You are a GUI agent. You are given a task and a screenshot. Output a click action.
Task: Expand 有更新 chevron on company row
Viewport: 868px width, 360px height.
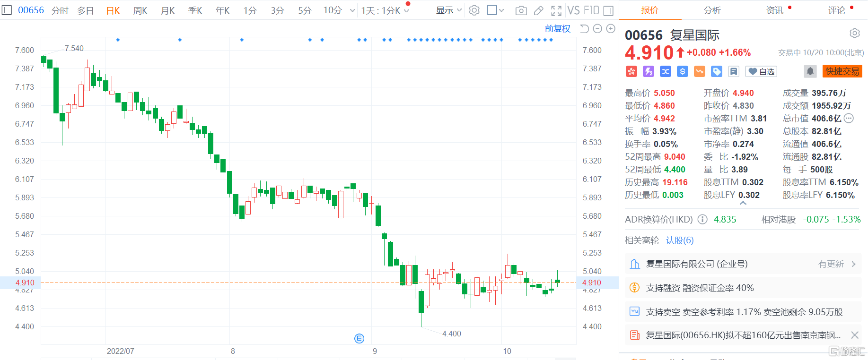pos(853,264)
